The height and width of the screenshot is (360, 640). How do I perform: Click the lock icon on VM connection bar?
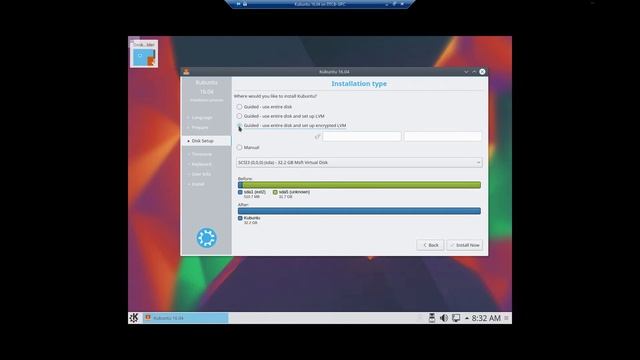coord(245,4)
